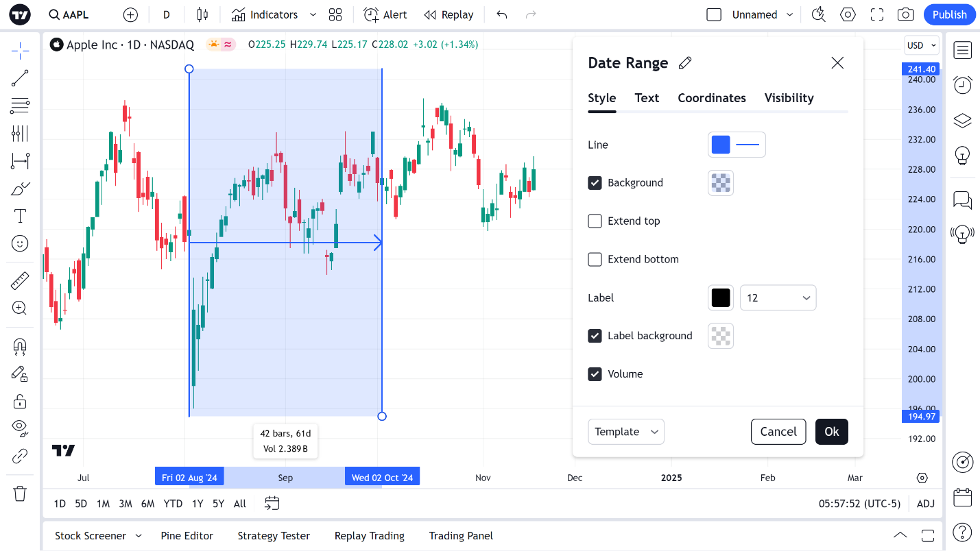Open the ideas lightbulb panel

[963, 156]
